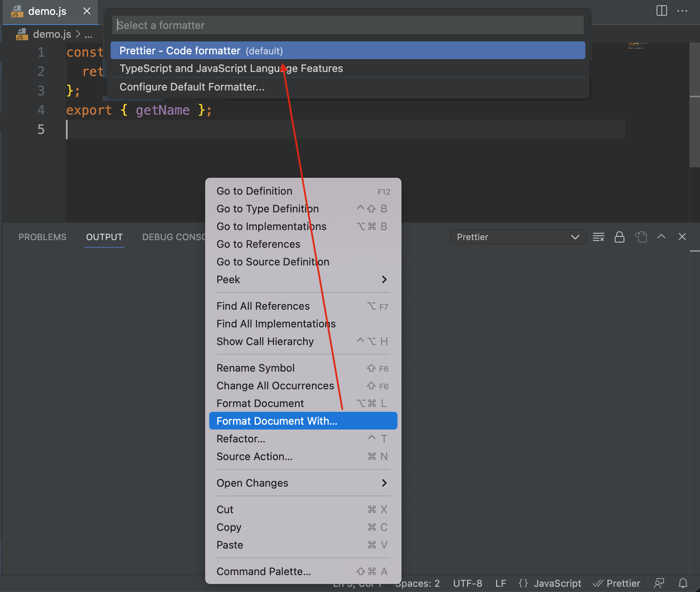The height and width of the screenshot is (592, 700).
Task: Select Paste from context menu
Action: [303, 545]
